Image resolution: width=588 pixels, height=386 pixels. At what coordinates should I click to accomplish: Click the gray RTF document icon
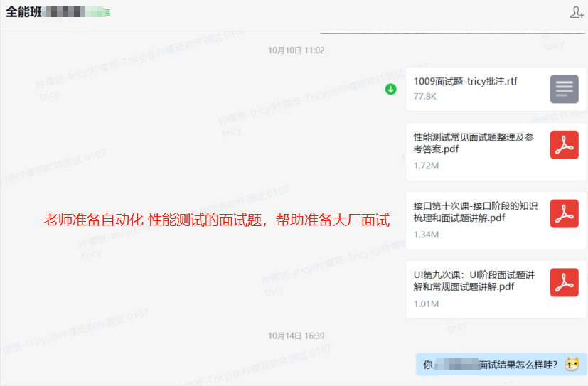point(564,89)
